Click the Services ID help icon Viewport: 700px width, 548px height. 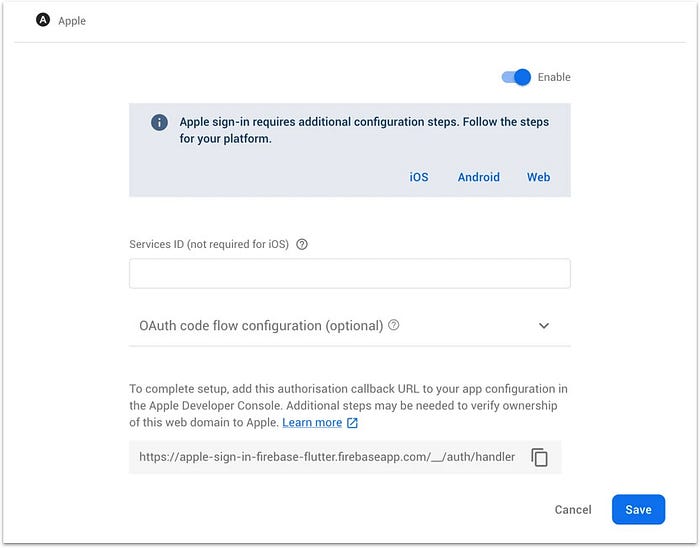click(302, 244)
